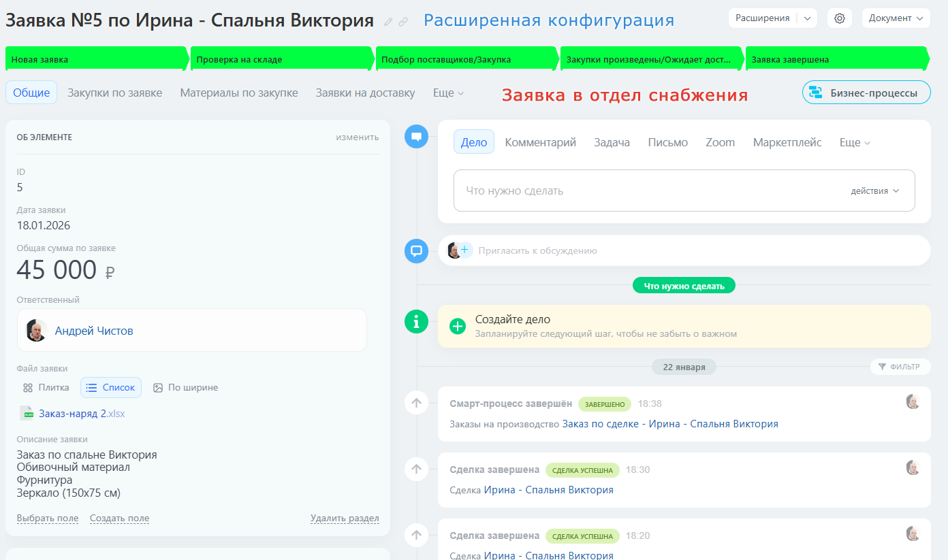Open settings with the gear icon

point(839,18)
